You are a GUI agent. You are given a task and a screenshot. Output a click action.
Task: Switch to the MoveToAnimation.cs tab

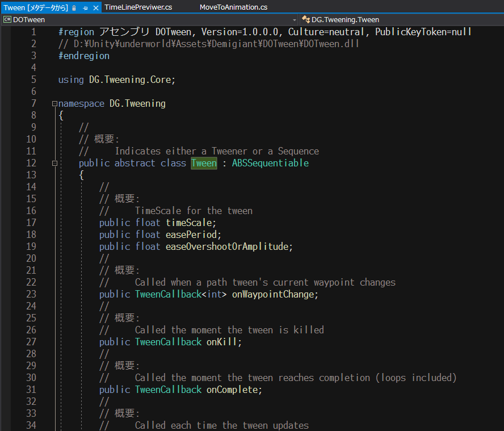(x=233, y=7)
